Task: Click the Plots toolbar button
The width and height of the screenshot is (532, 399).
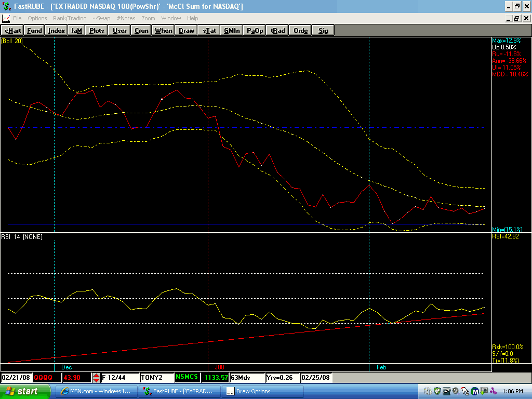Action: tap(96, 31)
